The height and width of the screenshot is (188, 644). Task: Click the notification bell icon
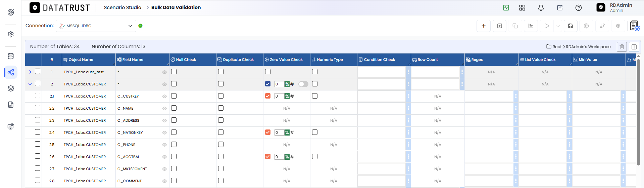point(541,8)
